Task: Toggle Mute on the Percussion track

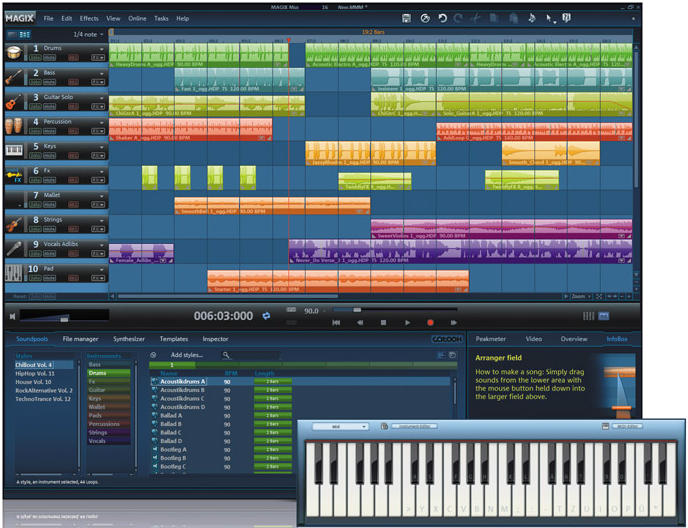Action: point(49,131)
